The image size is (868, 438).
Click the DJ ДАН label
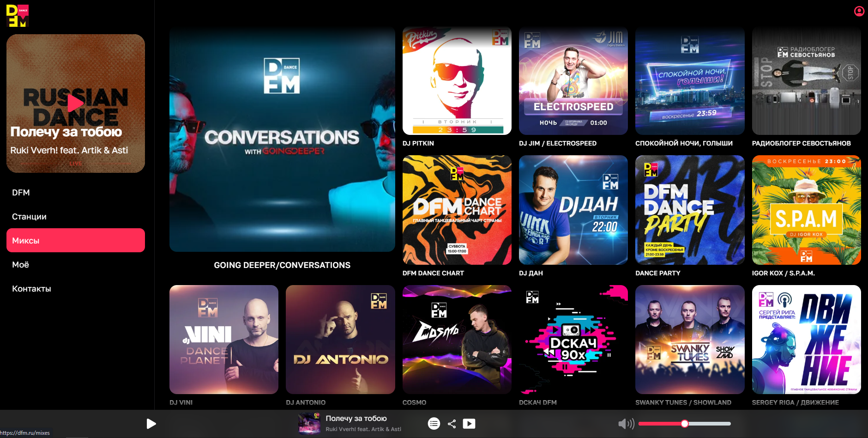[531, 273]
